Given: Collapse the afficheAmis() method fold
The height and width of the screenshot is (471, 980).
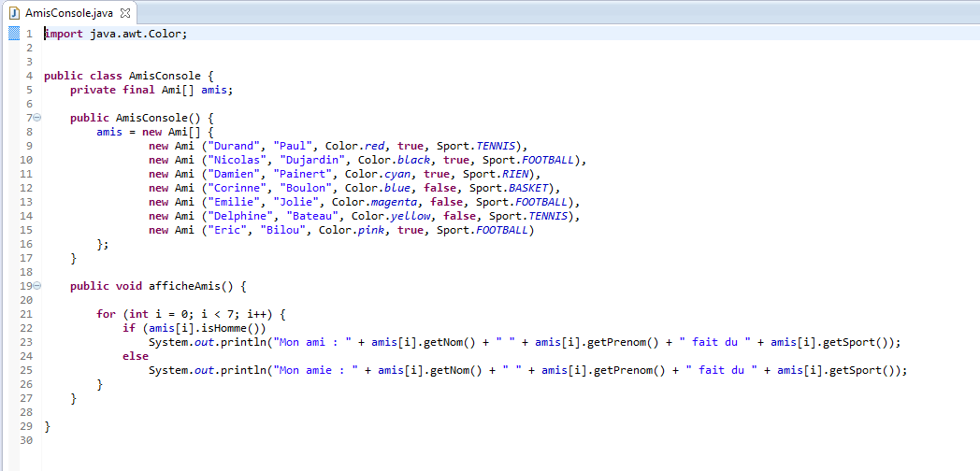Looking at the screenshot, I should point(37,286).
